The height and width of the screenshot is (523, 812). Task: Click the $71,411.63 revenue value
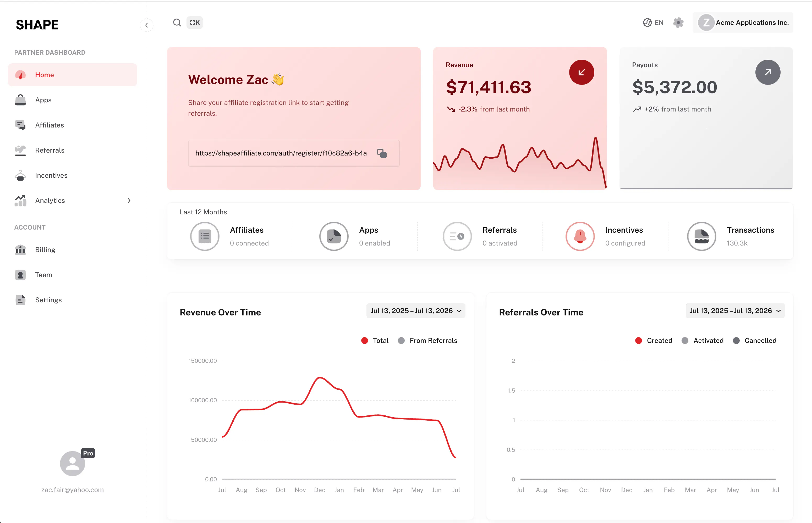pos(488,87)
